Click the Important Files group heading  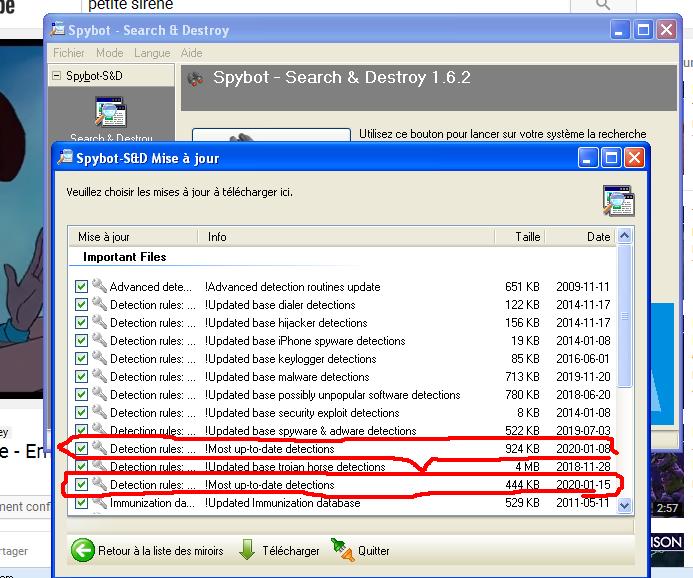click(x=125, y=257)
